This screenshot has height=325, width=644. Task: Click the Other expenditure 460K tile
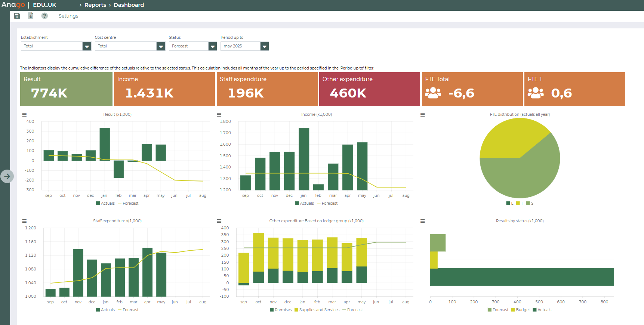tap(369, 89)
